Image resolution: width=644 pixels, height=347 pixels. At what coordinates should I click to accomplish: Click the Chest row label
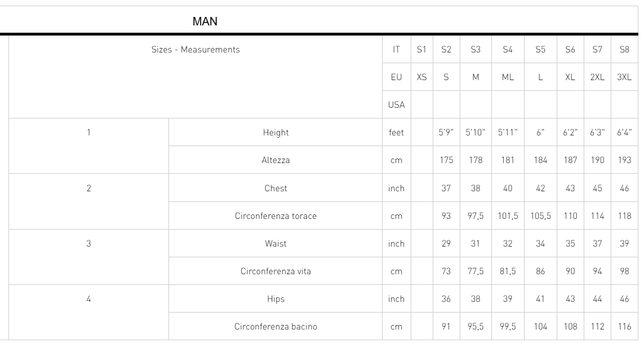pos(276,188)
